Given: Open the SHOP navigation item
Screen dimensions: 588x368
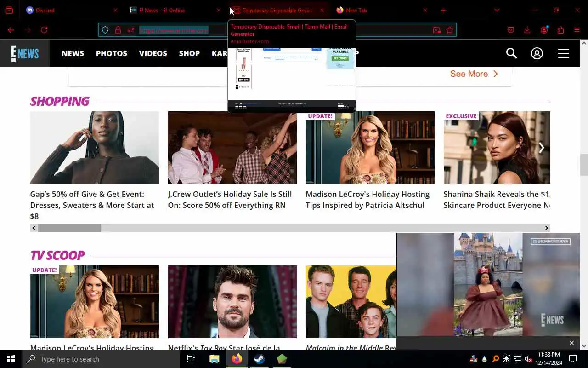Looking at the screenshot, I should [x=189, y=53].
